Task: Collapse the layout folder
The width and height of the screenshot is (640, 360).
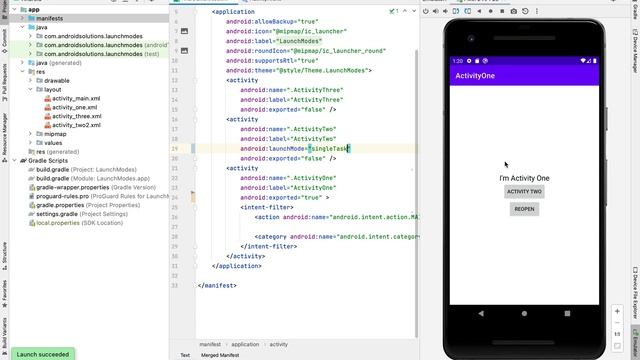Action: point(30,89)
